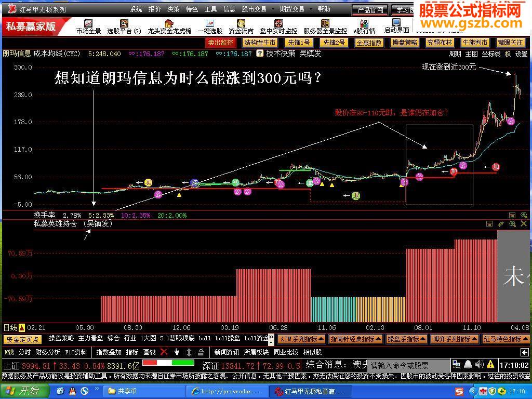Expand the ATM系列指标 dropdown
The image size is (532, 399).
[302, 339]
